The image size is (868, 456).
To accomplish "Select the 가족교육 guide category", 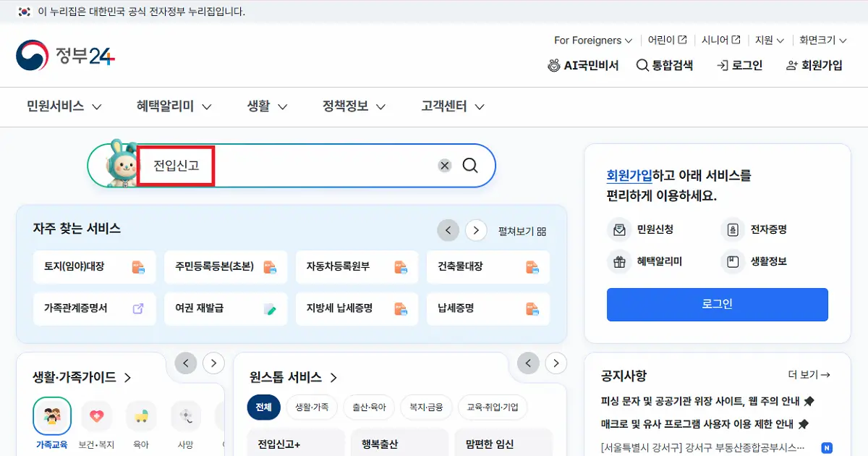I will point(52,416).
